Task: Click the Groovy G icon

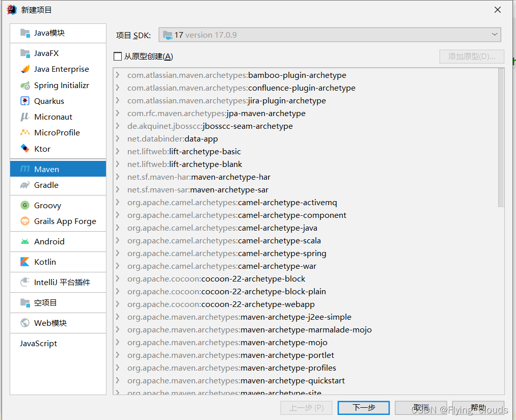Action: click(25, 205)
